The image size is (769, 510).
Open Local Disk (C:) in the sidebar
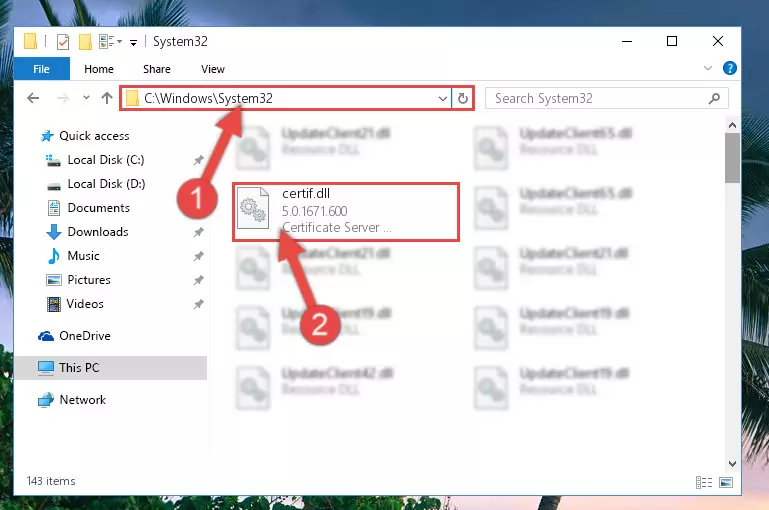pyautogui.click(x=105, y=160)
